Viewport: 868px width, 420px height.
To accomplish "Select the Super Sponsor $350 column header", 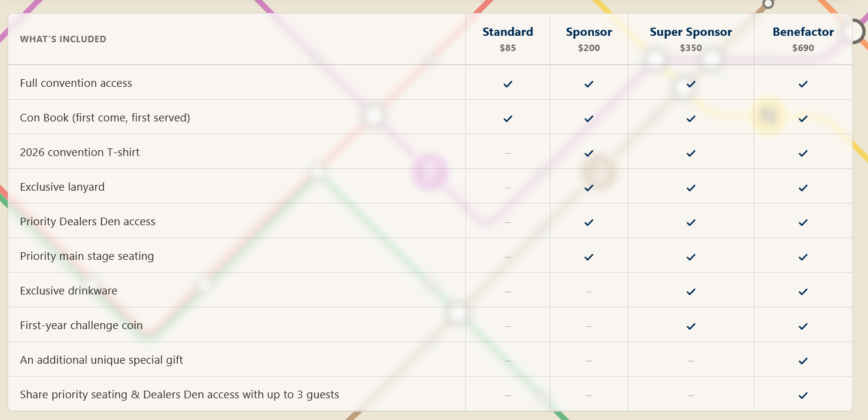I will coord(691,39).
